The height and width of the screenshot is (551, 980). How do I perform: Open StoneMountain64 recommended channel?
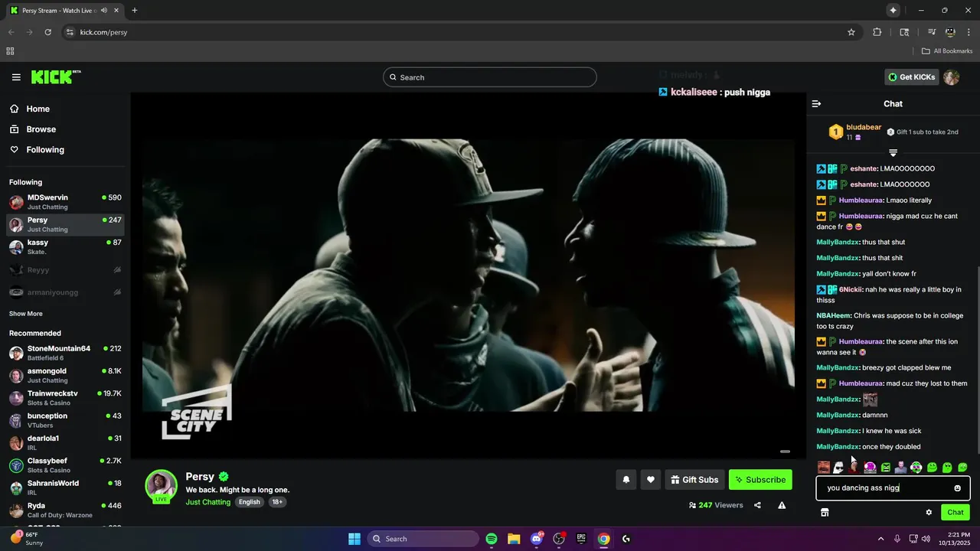click(x=65, y=353)
